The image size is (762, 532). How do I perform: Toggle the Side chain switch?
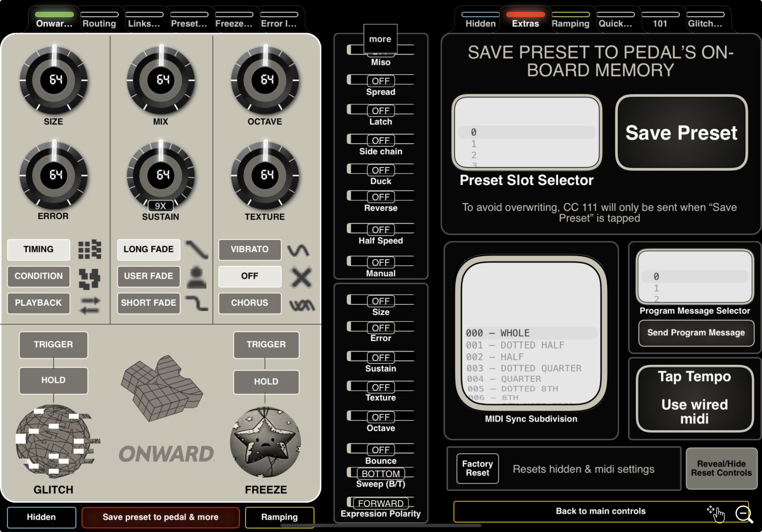pyautogui.click(x=381, y=140)
